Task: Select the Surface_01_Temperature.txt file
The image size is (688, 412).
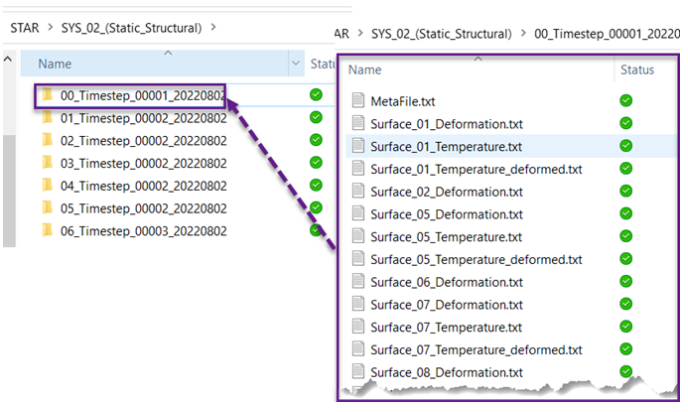Action: point(446,146)
